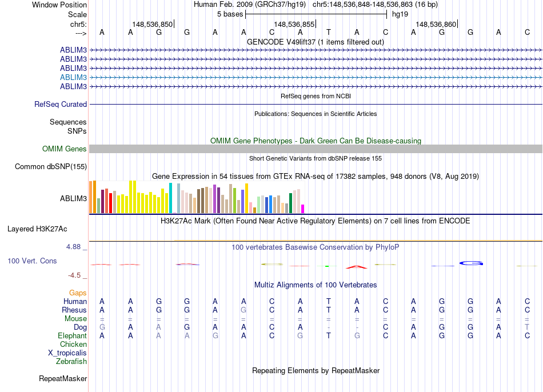Image resolution: width=543 pixels, height=392 pixels.
Task: Open 'Multiz Alignments of 100 Vertebrates' title
Action: (316, 285)
